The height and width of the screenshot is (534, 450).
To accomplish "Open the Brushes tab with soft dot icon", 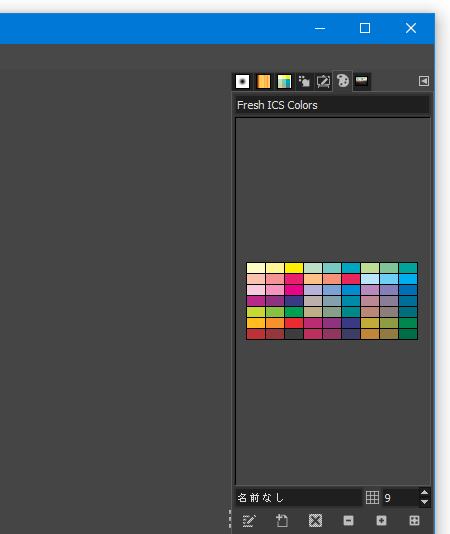I will (242, 81).
